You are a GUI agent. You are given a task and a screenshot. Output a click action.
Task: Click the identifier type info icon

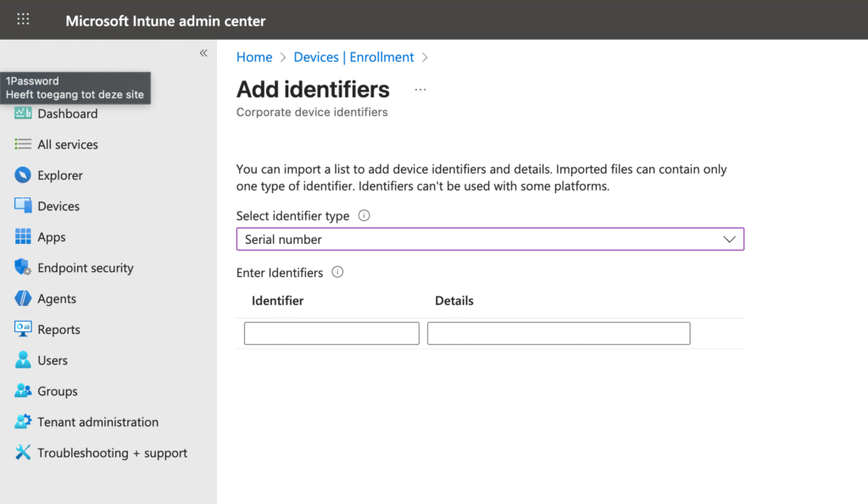click(364, 215)
